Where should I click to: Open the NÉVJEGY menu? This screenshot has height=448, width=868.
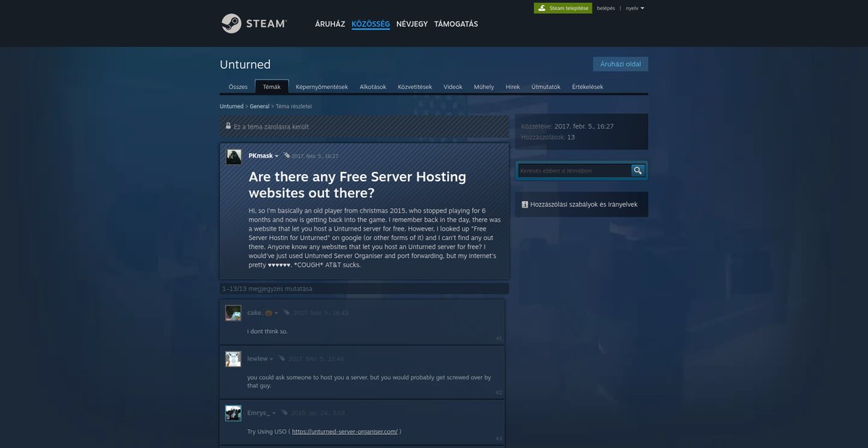point(412,24)
